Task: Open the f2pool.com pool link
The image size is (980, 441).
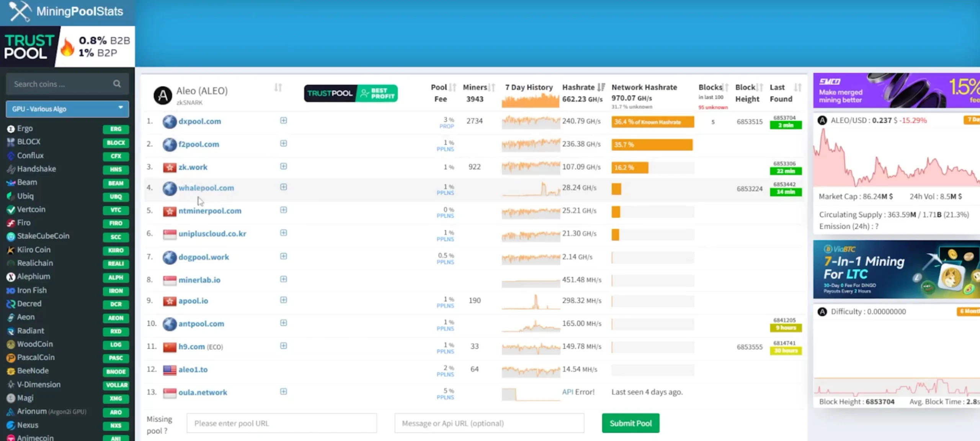Action: 199,144
